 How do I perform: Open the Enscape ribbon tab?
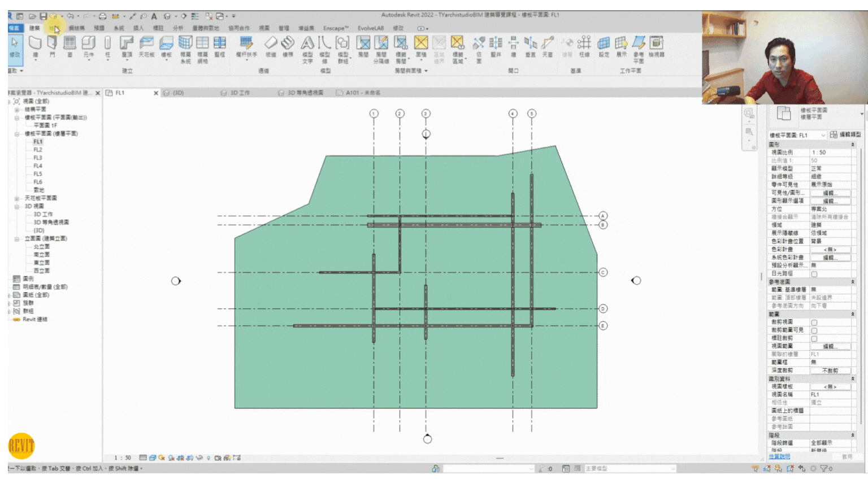tap(336, 28)
